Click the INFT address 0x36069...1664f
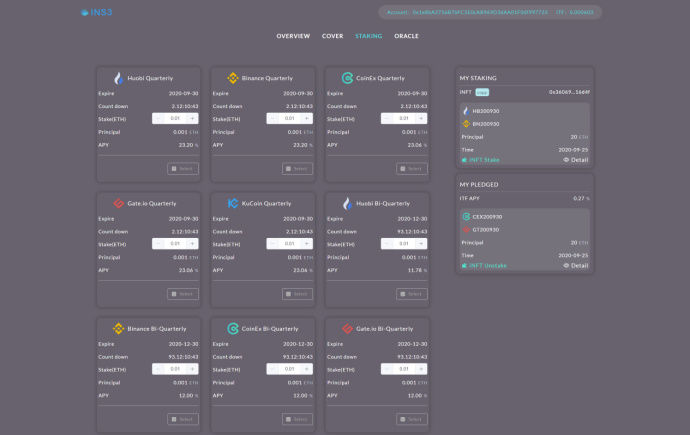Viewport: 690px width, 435px height. tap(569, 92)
